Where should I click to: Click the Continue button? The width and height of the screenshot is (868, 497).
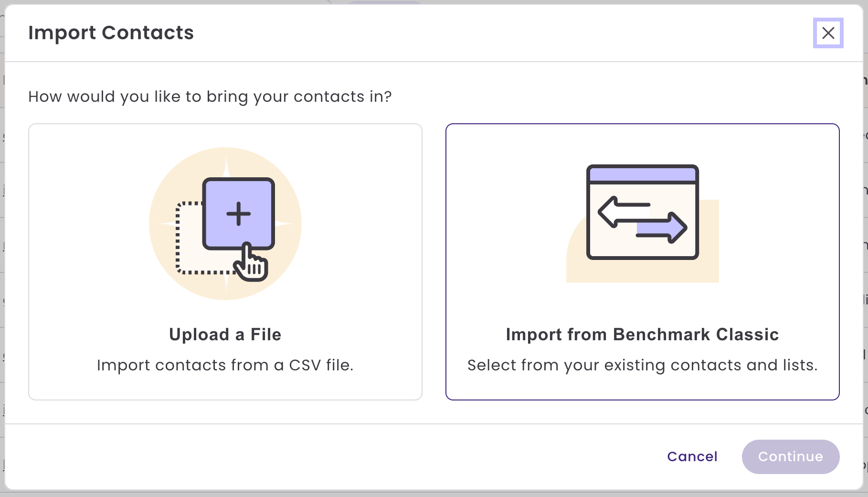coord(791,457)
